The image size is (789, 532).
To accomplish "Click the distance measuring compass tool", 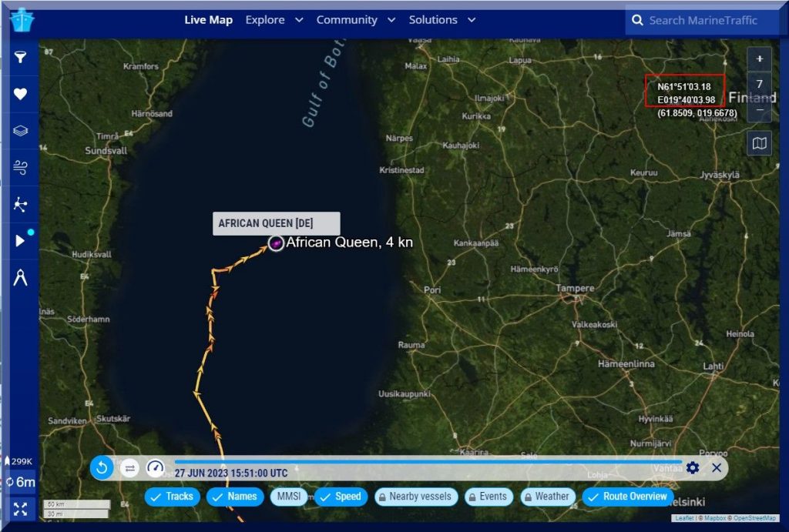I will [21, 278].
